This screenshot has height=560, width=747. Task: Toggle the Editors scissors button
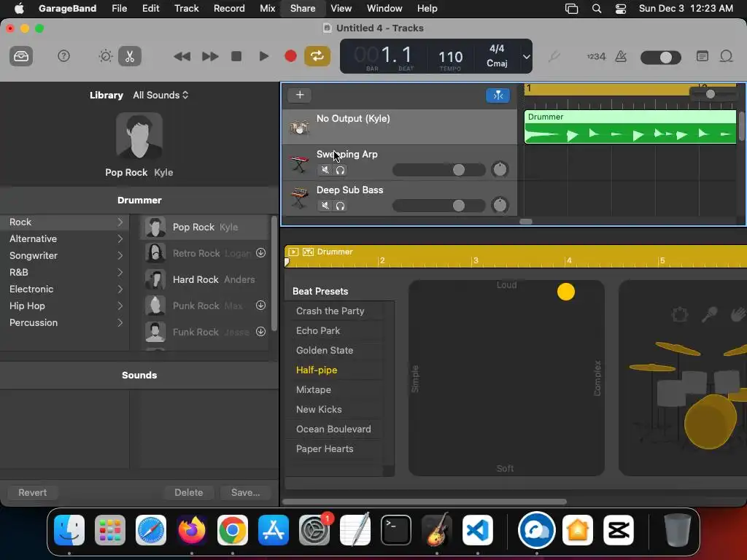130,56
